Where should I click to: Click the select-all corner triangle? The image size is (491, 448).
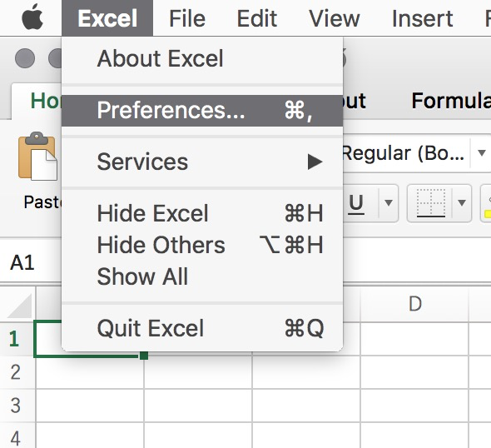(19, 306)
